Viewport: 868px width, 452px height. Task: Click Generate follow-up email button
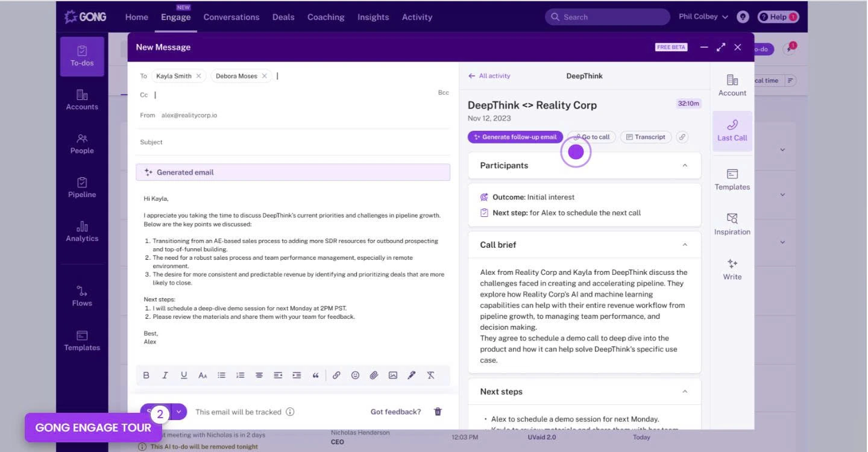pyautogui.click(x=515, y=137)
